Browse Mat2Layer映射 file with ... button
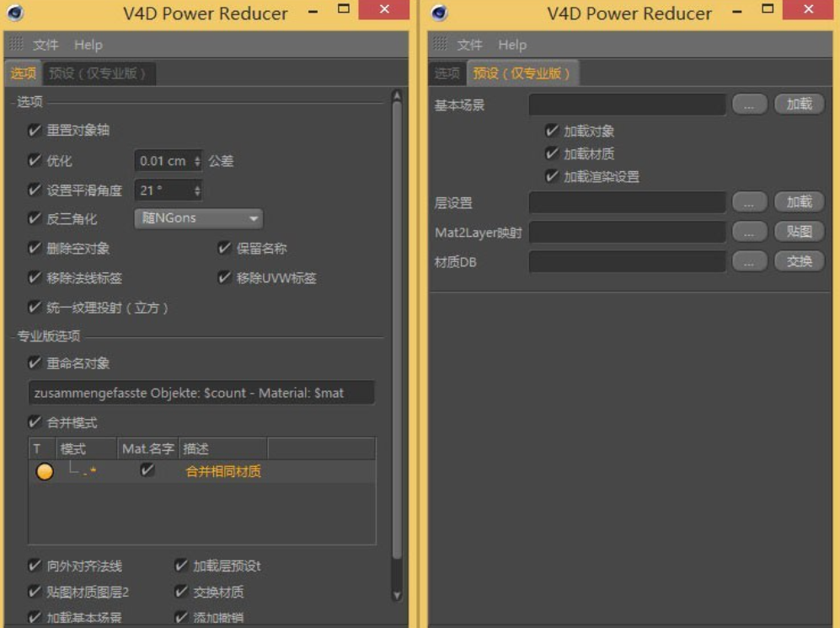840x628 pixels. pos(750,232)
